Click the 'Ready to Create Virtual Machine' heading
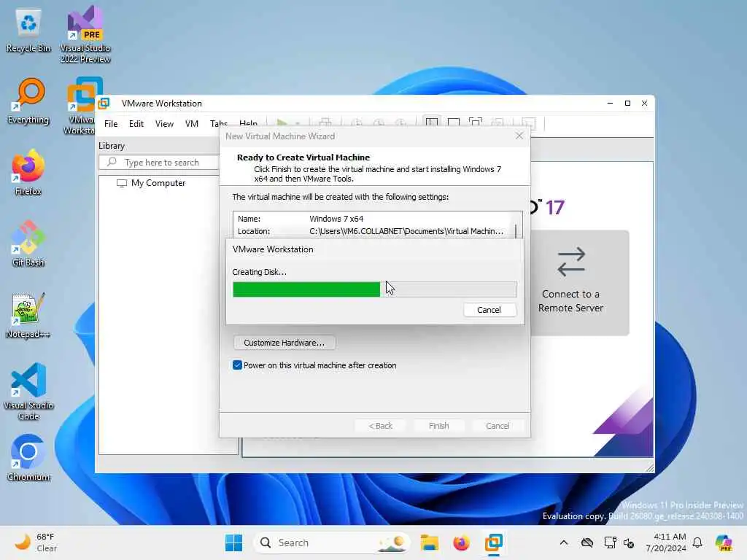Screen dimensions: 747x560 [303, 157]
